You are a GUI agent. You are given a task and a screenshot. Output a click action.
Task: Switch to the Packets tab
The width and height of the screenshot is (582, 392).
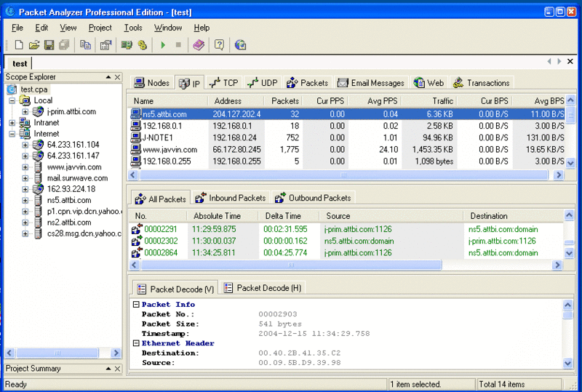[307, 83]
